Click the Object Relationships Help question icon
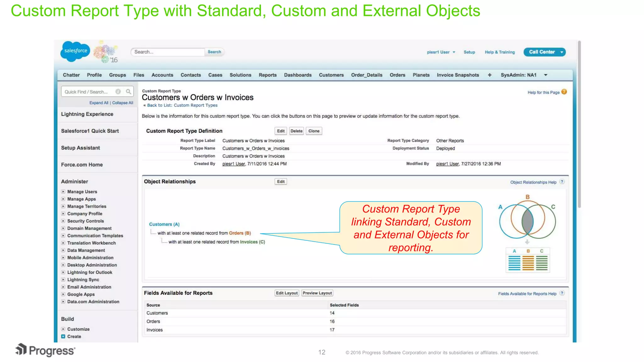 [x=562, y=182]
